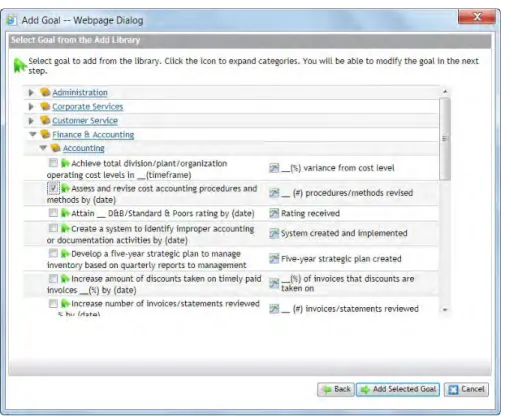The image size is (509, 416).
Task: Open the Administration link
Action: point(80,92)
